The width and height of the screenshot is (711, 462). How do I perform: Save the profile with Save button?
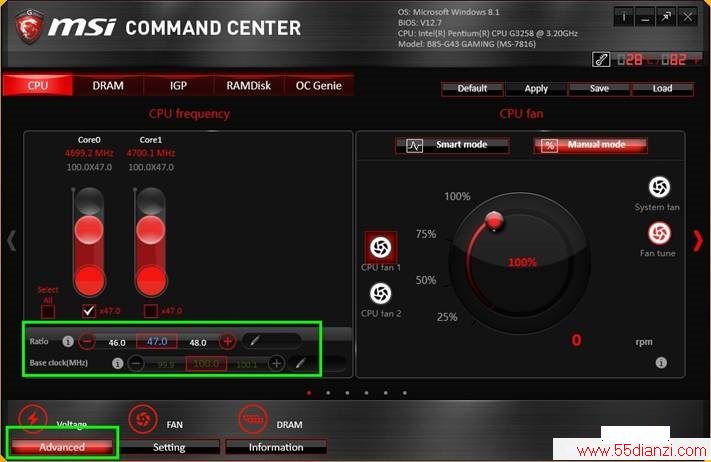599,89
